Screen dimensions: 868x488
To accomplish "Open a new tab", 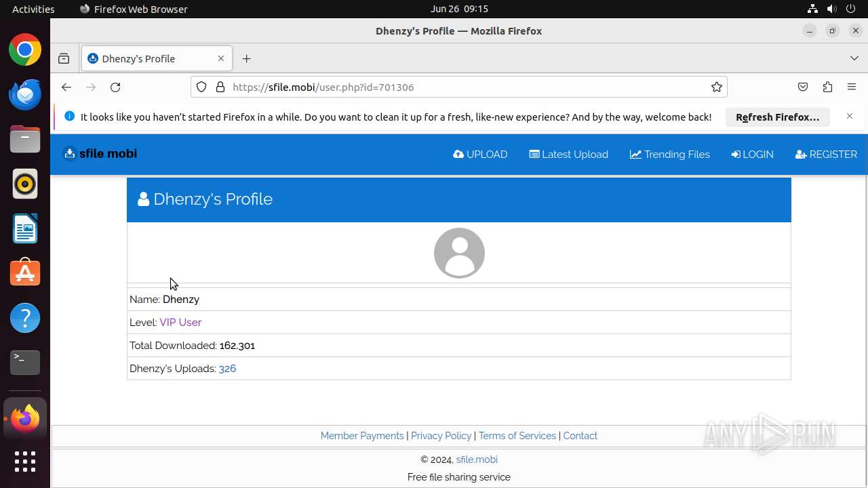I will [247, 59].
